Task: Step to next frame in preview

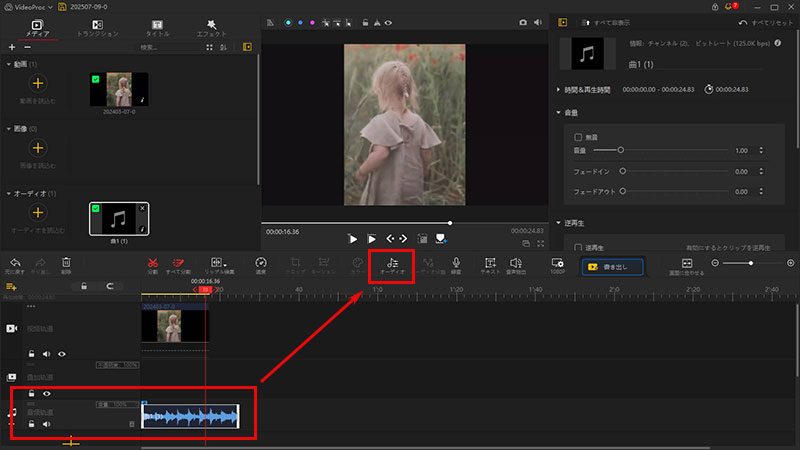Action: (404, 238)
